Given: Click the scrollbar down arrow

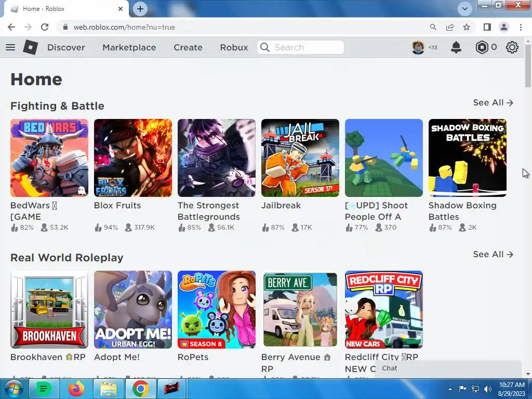Looking at the screenshot, I should click(528, 374).
